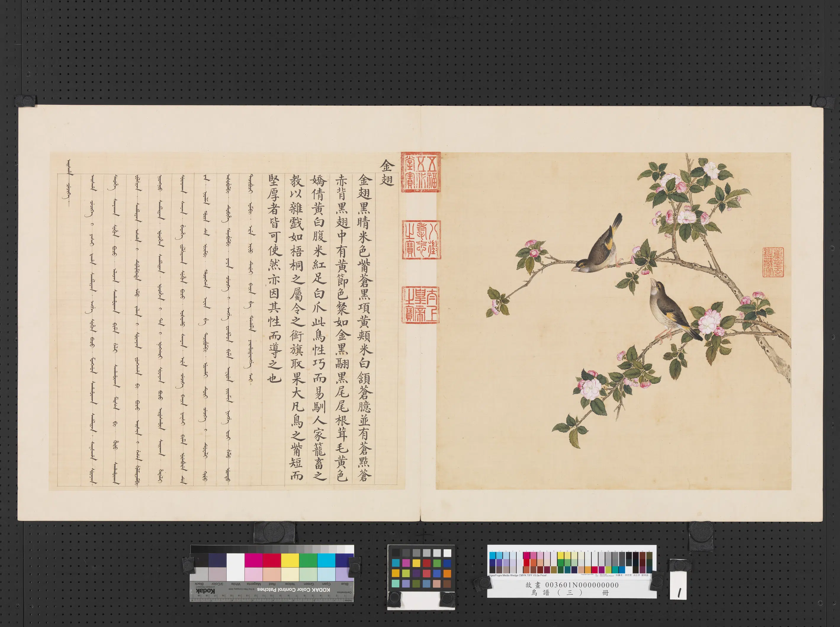Pick the pure white Kodak patch
Image resolution: width=840 pixels, height=627 pixels.
(x=235, y=567)
